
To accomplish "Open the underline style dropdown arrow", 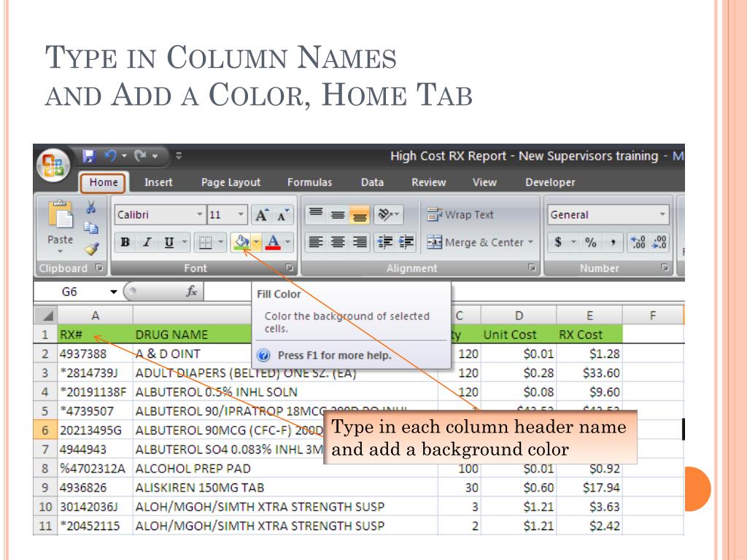I will pyautogui.click(x=185, y=242).
